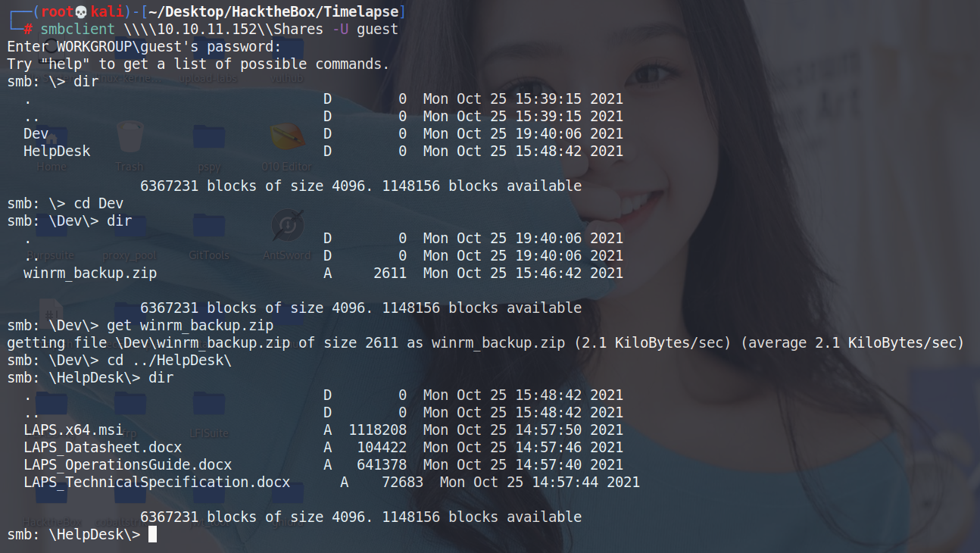Open the pspy folder on the desktop
The width and height of the screenshot is (980, 553).
208,138
